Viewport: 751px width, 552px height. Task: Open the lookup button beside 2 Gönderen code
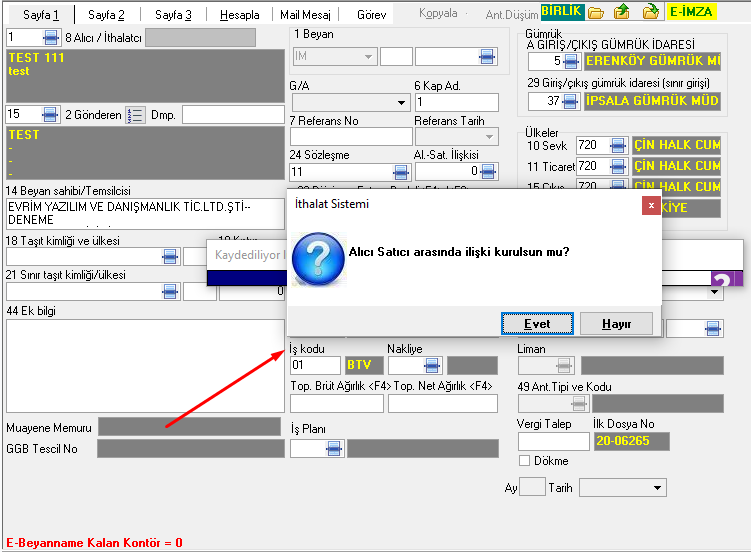50,114
